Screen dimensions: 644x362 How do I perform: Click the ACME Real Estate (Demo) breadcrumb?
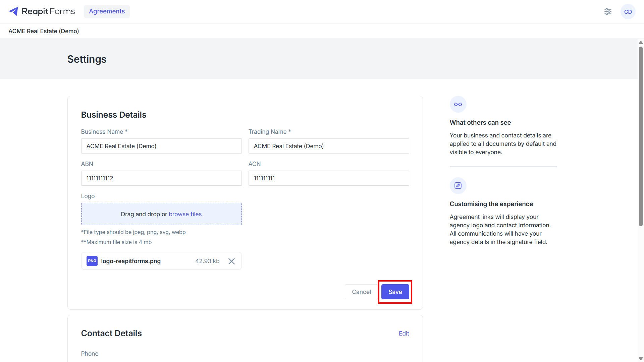pyautogui.click(x=44, y=31)
